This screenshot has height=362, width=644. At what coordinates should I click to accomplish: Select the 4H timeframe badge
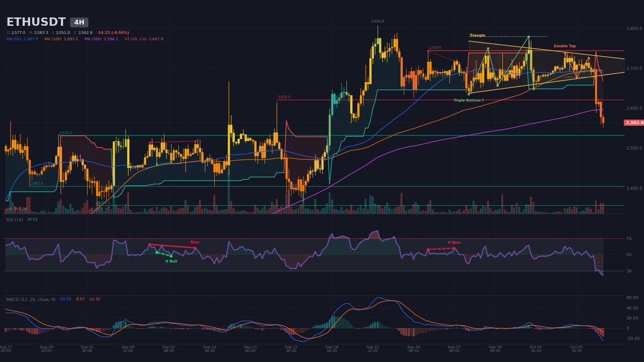[79, 23]
